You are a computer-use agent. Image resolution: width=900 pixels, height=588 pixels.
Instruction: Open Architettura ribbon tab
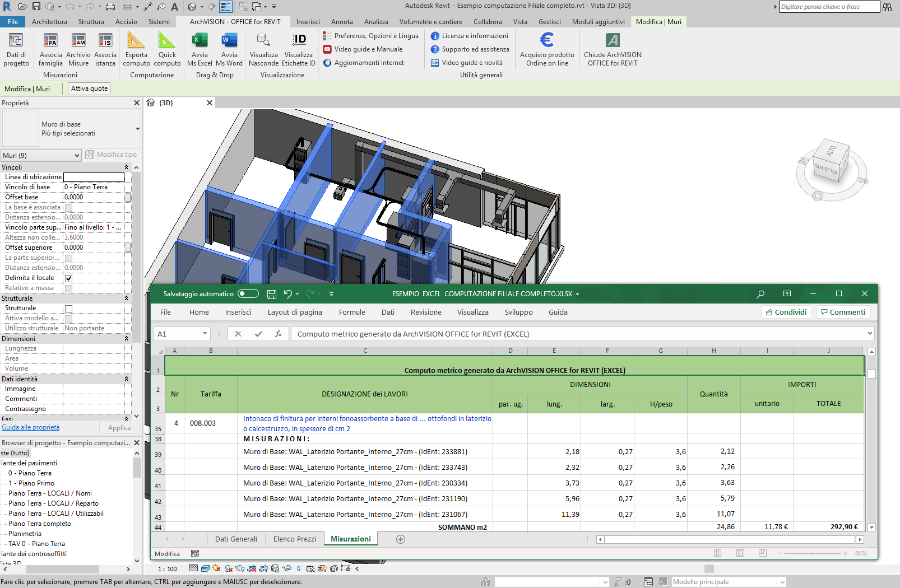(49, 22)
